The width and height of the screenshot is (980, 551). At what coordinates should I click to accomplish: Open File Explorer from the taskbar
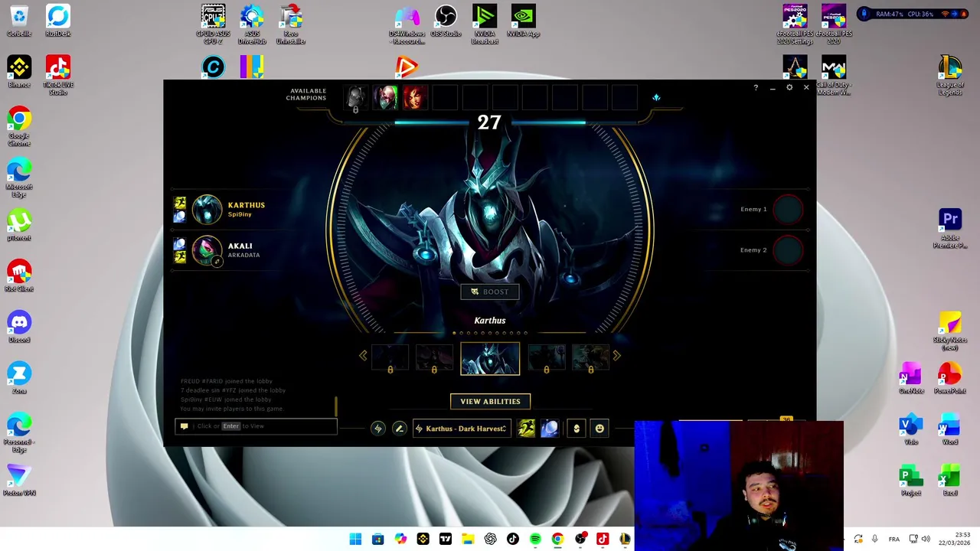tap(468, 540)
